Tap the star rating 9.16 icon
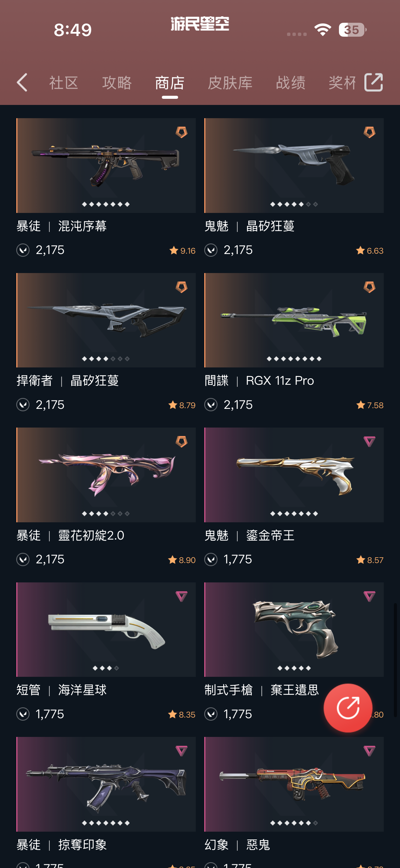 [x=174, y=251]
